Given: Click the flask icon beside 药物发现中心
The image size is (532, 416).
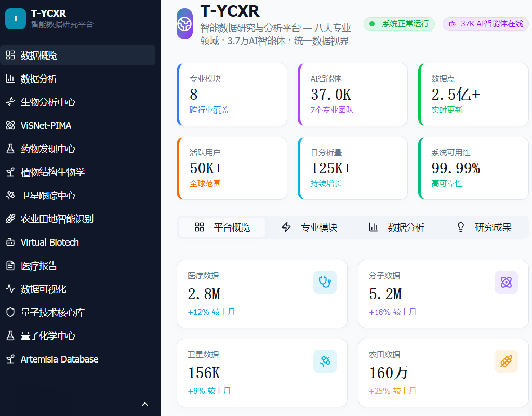Looking at the screenshot, I should pos(10,149).
